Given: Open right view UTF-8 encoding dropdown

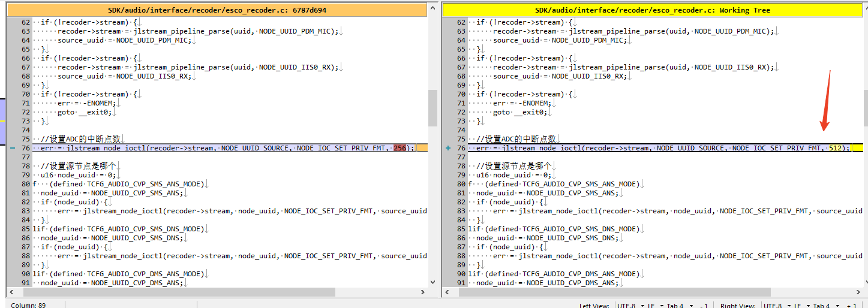Looking at the screenshot, I should [x=777, y=306].
